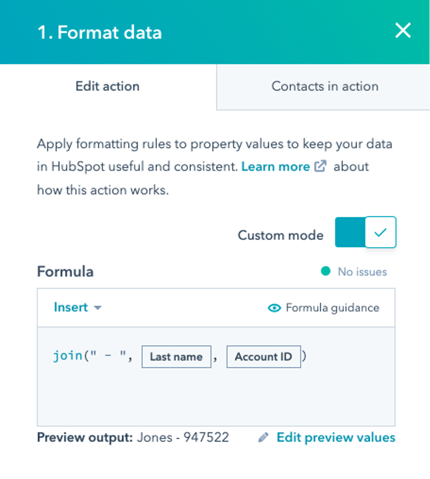Viewport: 430px width, 479px height.
Task: Switch to Contacts in action tab
Action: point(325,86)
